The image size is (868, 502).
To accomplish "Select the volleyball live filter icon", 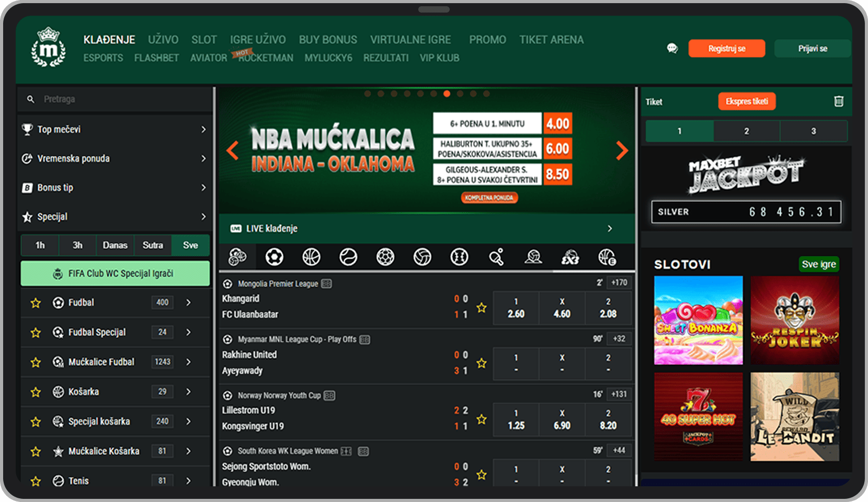I will [422, 257].
